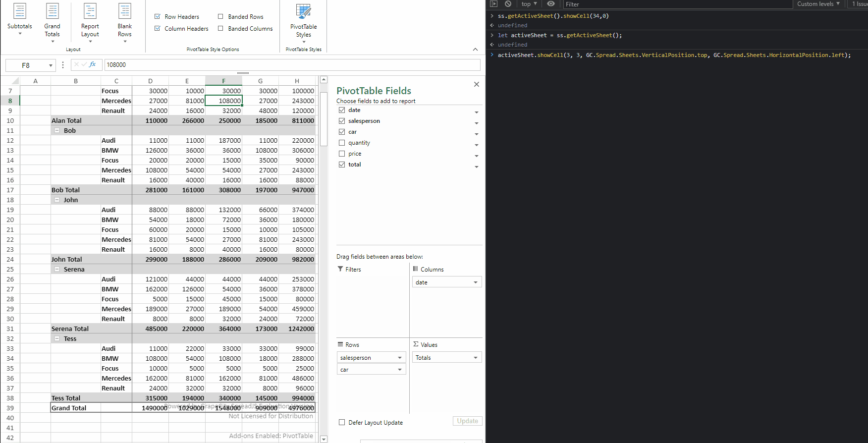Click the formula bar input showing 108000
This screenshot has height=443, width=868.
click(x=292, y=65)
